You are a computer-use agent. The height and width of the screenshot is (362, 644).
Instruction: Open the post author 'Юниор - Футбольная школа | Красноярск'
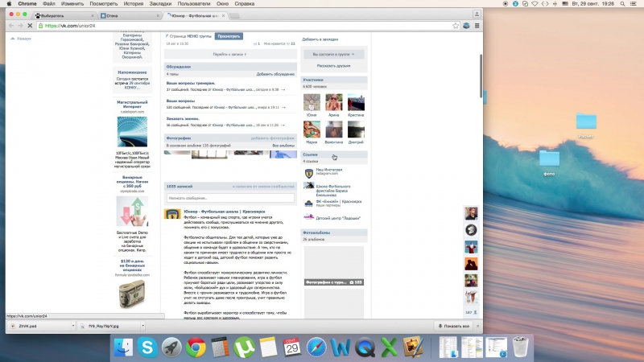pos(225,212)
